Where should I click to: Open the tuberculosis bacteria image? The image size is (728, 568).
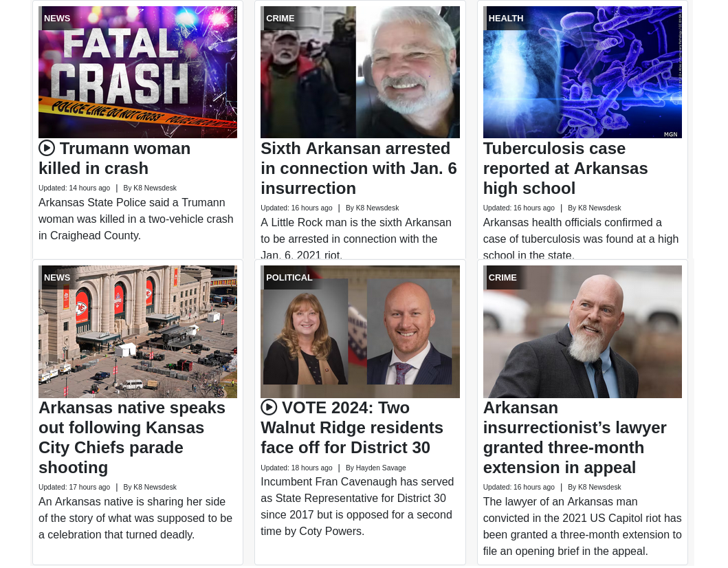coord(583,72)
